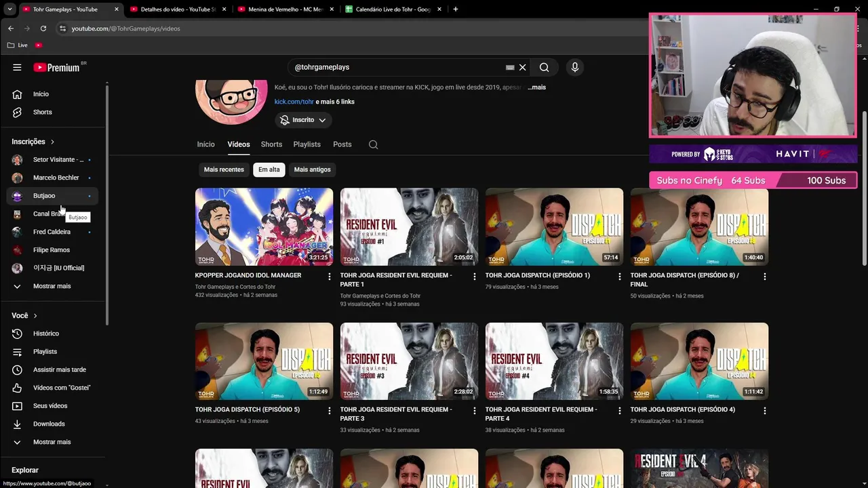Expand channel description with ...mais
This screenshot has width=868, height=488.
(536, 87)
